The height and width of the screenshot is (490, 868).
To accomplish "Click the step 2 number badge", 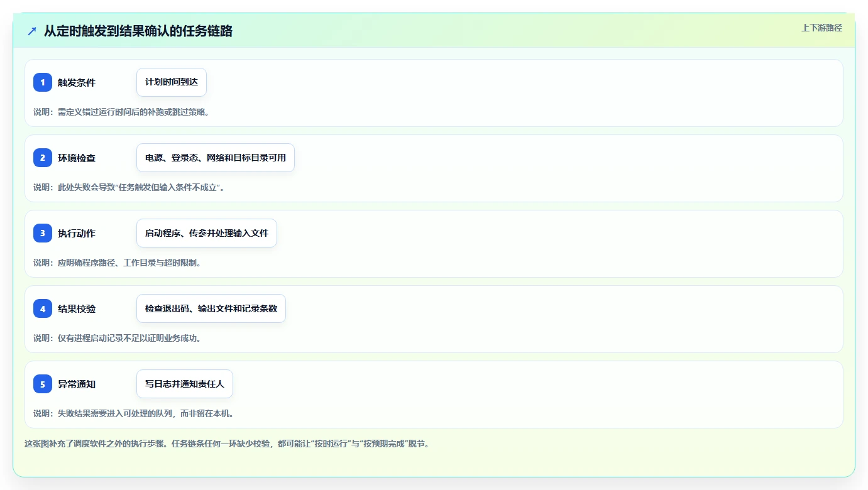I will [43, 158].
